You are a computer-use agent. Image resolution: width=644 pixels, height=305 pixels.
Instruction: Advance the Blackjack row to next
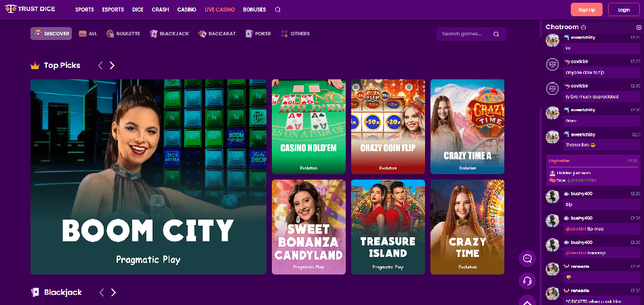tap(114, 292)
